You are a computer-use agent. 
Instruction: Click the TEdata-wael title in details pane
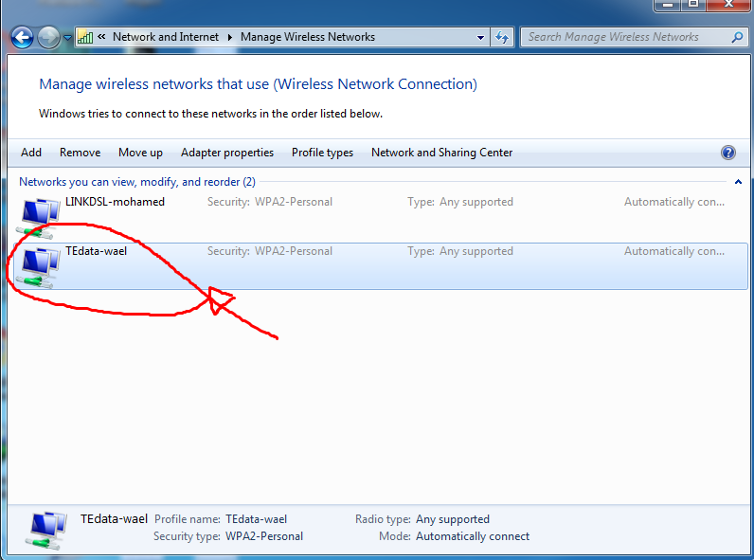114,519
